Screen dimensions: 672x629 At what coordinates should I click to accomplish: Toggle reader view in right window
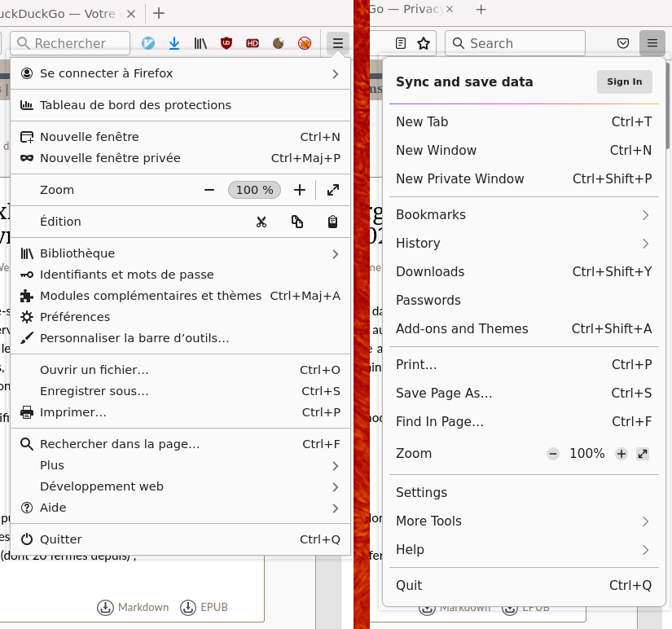(401, 43)
